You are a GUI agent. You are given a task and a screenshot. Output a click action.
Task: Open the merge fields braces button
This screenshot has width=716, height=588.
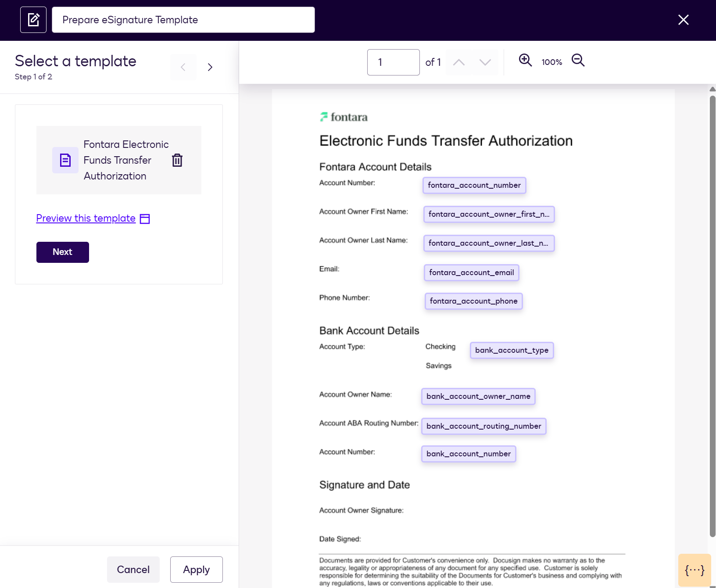[x=695, y=570]
